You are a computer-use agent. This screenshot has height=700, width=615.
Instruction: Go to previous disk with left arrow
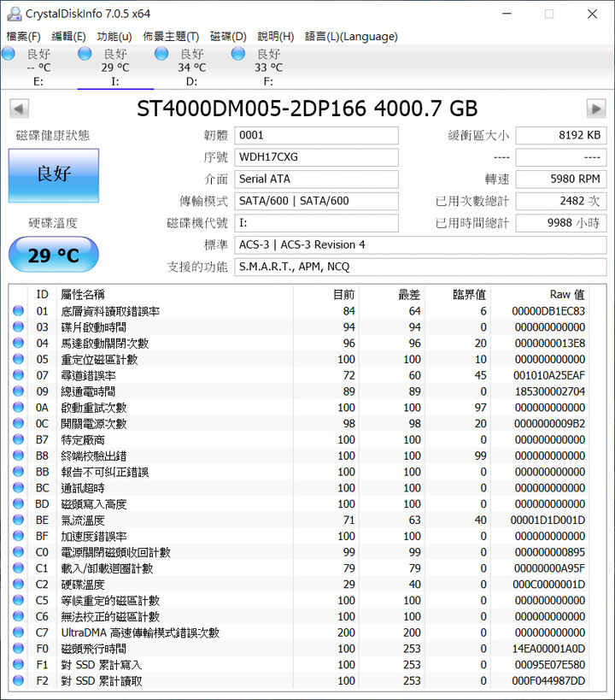coord(19,109)
